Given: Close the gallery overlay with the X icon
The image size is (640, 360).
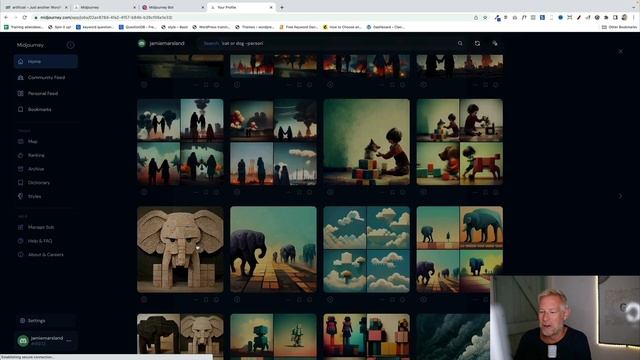Looking at the screenshot, I should 620,51.
